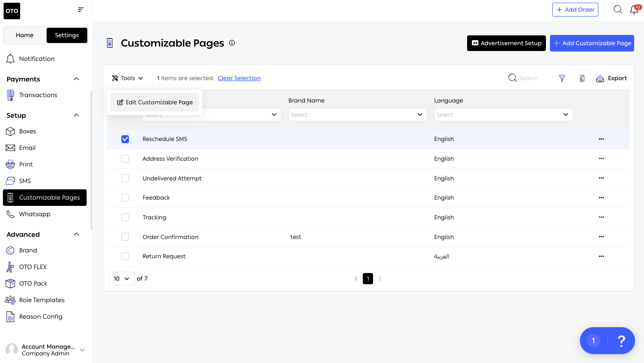The height and width of the screenshot is (363, 644).
Task: Check the Address Verification checkbox
Action: (125, 159)
